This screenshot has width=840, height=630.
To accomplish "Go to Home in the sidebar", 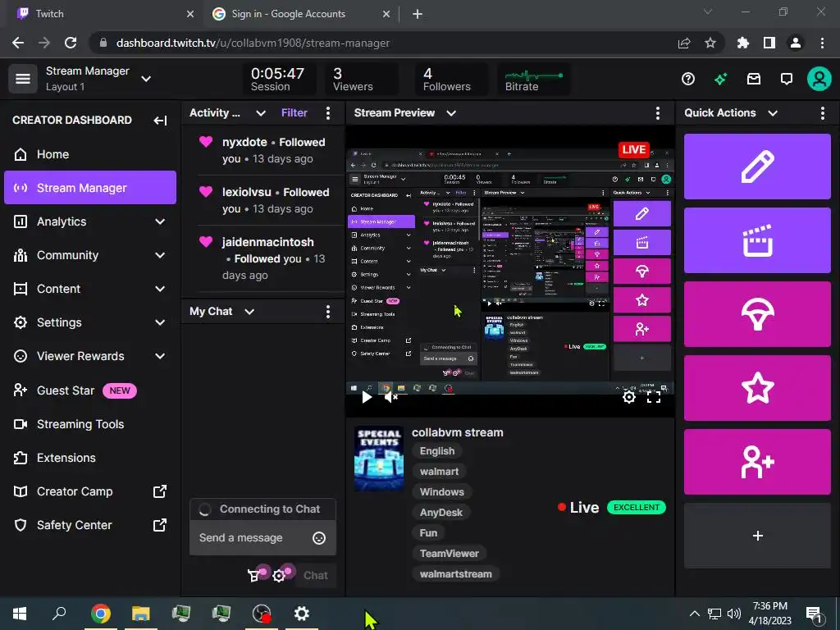I will pyautogui.click(x=90, y=154).
